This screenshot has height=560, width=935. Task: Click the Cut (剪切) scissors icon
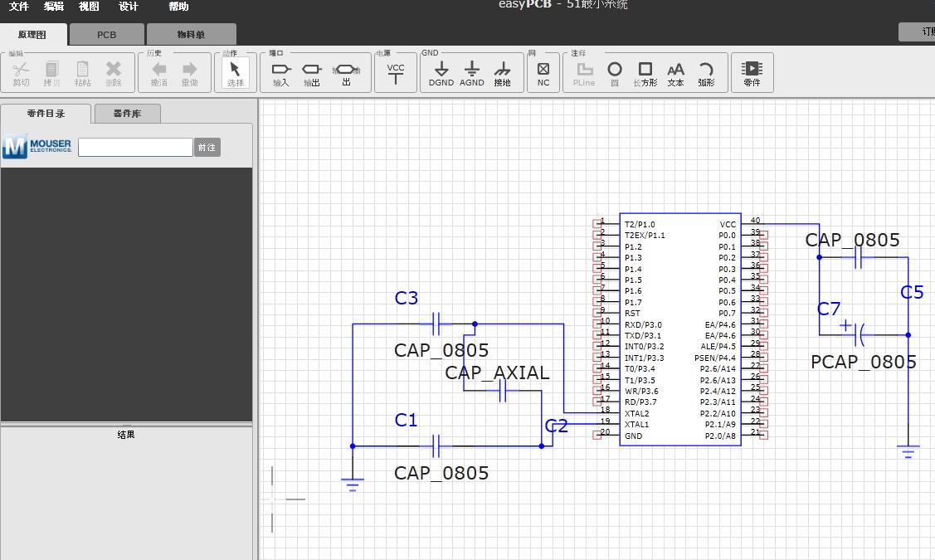pos(21,73)
